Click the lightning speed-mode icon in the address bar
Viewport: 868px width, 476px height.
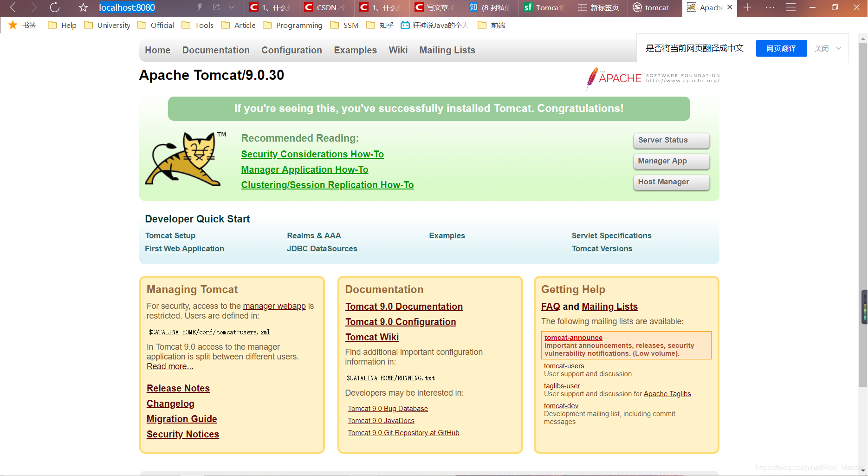(x=200, y=7)
